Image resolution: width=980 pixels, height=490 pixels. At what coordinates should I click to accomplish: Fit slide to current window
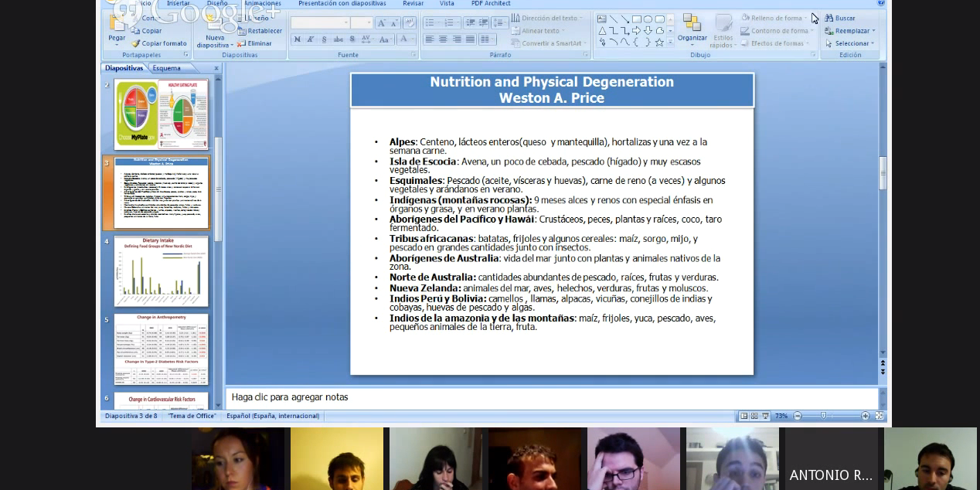pyautogui.click(x=879, y=416)
